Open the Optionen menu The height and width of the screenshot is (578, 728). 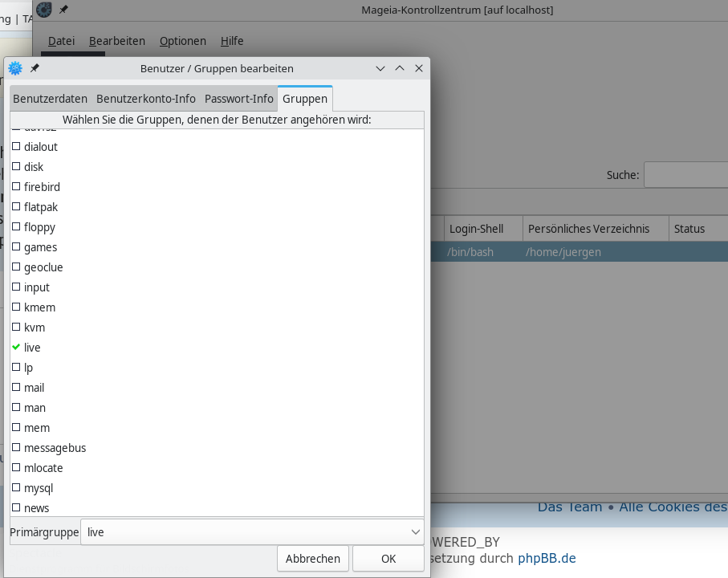182,41
